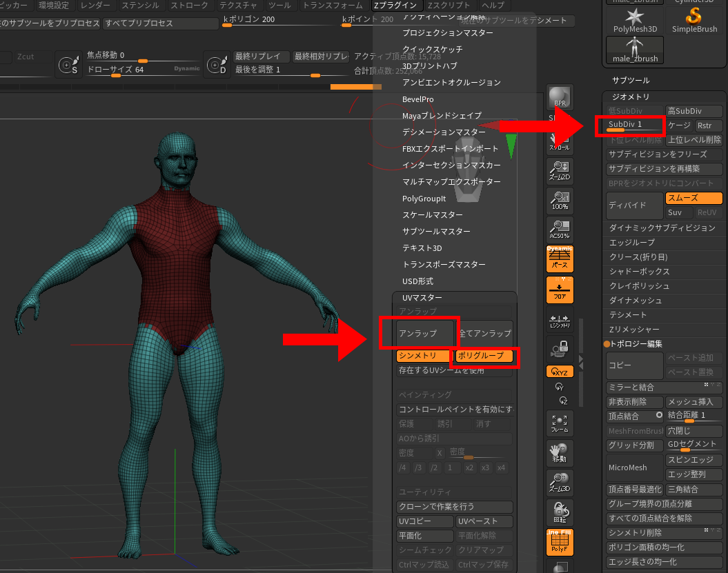The image size is (728, 573).
Task: Click the Rotate (回転) icon
Action: [560, 512]
